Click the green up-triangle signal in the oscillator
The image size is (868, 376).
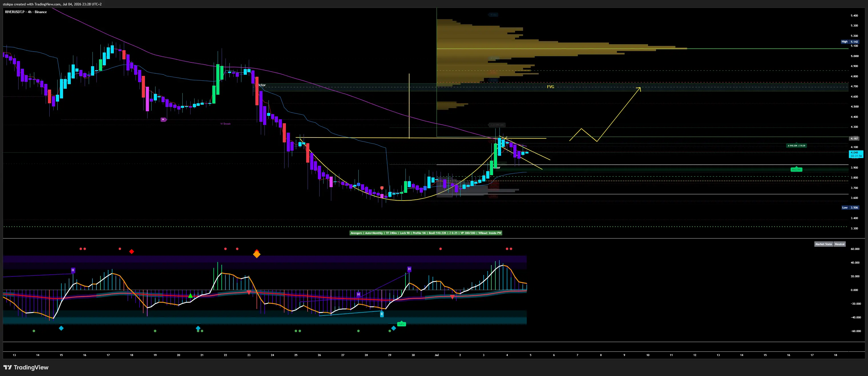[190, 296]
